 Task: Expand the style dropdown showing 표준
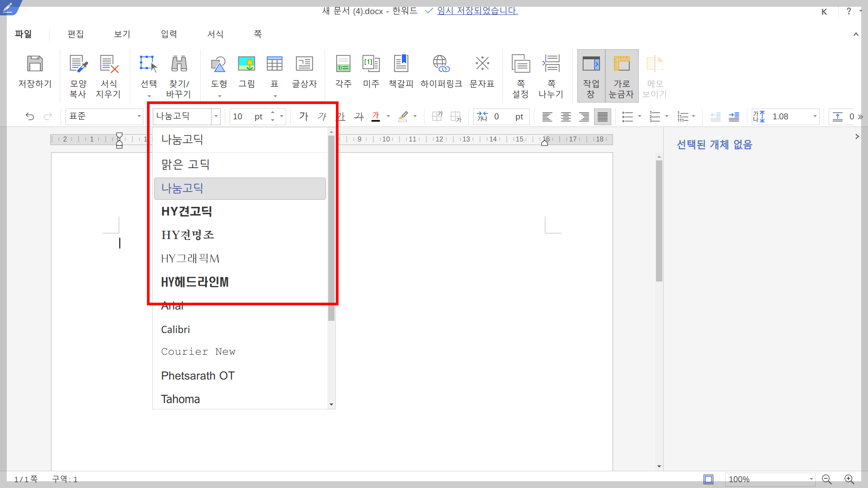[x=139, y=117]
